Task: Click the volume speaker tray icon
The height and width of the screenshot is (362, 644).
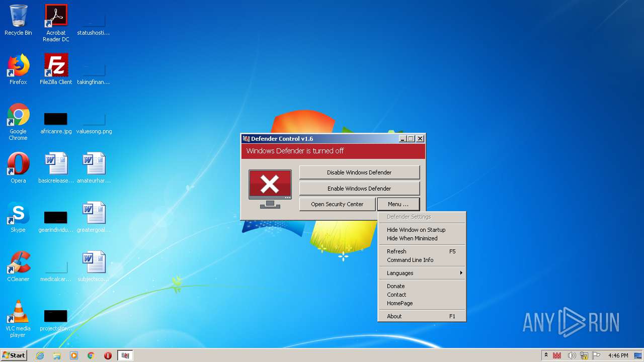Action: click(x=572, y=355)
